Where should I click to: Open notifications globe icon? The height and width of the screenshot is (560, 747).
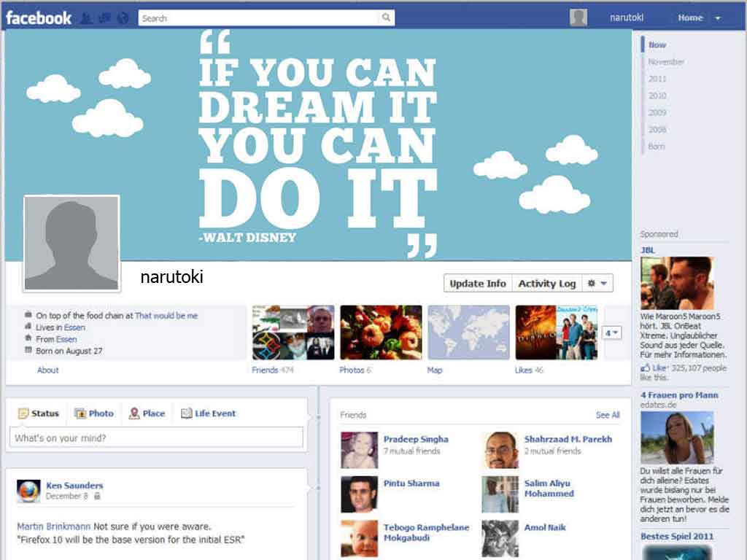tap(123, 18)
